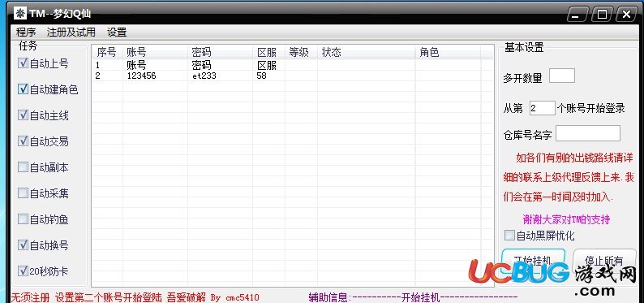Uncheck the 自动建角色 checkbox

pos(23,89)
